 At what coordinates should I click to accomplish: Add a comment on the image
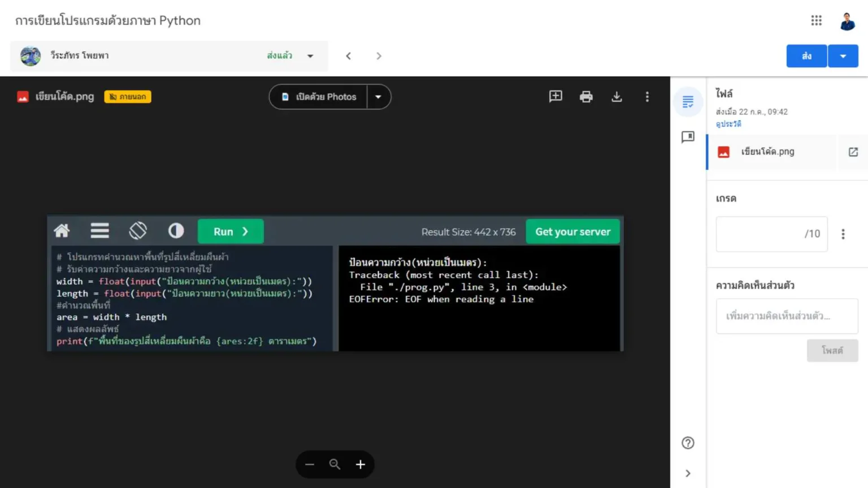[555, 97]
